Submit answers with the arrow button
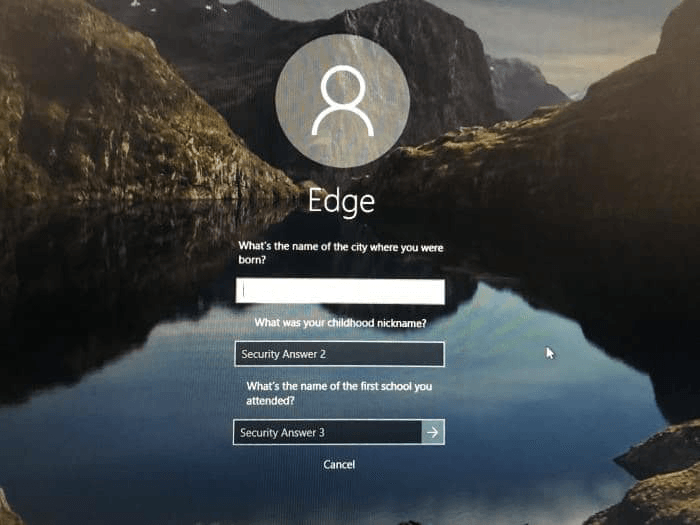The height and width of the screenshot is (525, 700). tap(433, 432)
